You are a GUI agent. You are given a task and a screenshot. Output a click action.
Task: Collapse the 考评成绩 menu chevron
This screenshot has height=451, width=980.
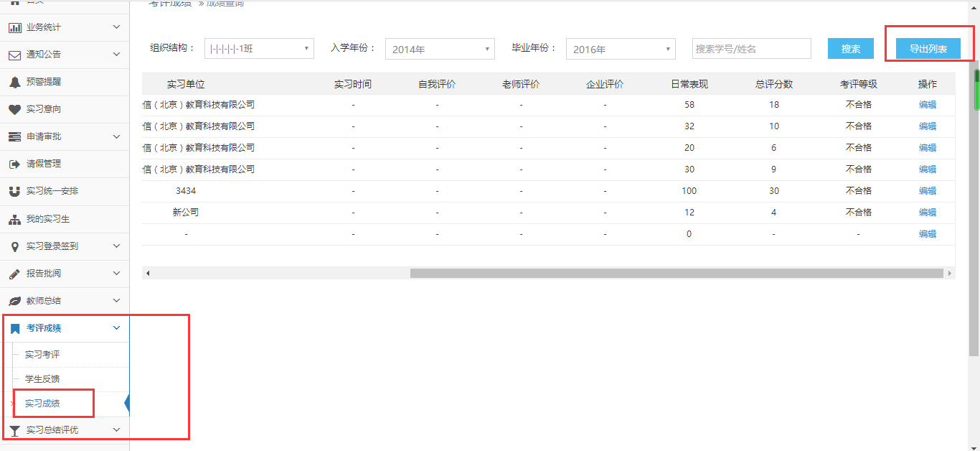(117, 328)
